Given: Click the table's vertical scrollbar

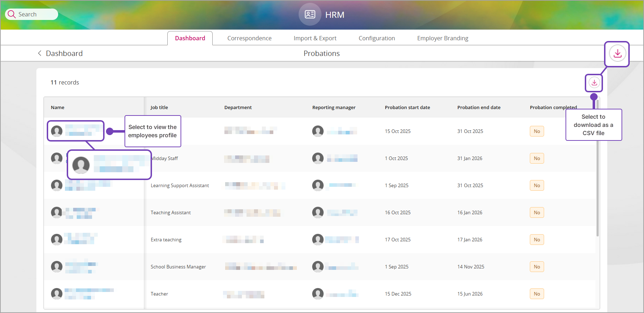Looking at the screenshot, I should [x=597, y=178].
